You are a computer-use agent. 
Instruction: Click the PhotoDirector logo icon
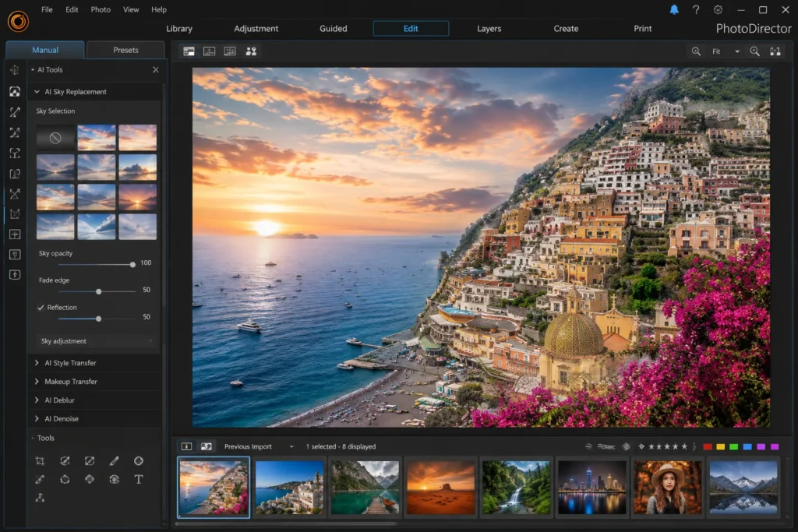point(19,21)
